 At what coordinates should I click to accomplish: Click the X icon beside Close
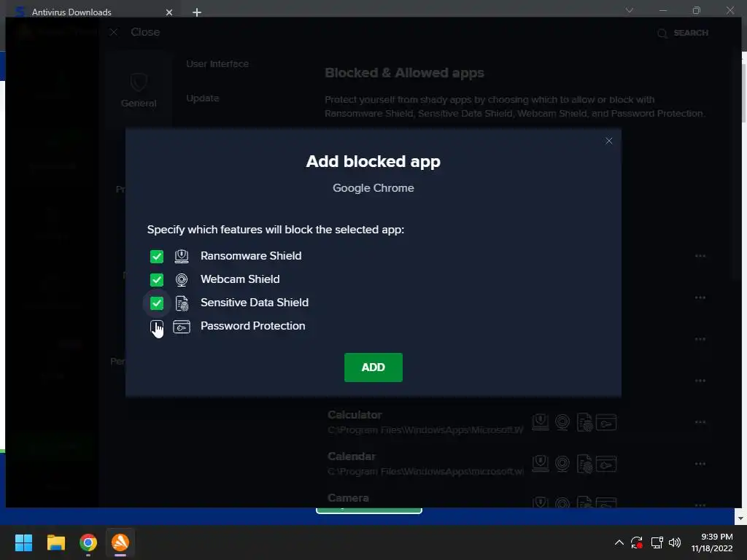click(113, 32)
